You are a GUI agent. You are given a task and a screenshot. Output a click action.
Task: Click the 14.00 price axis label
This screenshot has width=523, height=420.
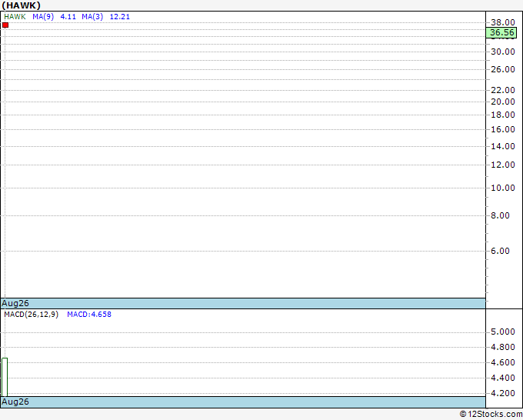point(503,146)
